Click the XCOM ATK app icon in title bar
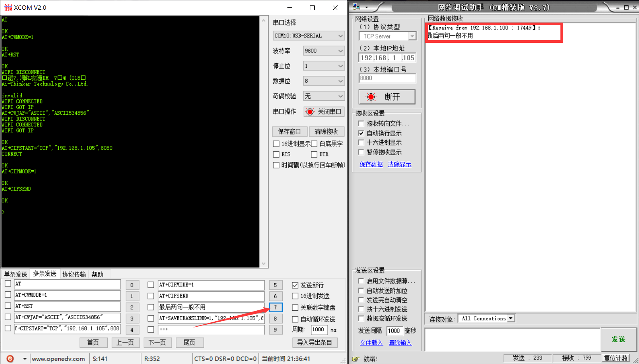 [x=8, y=7]
